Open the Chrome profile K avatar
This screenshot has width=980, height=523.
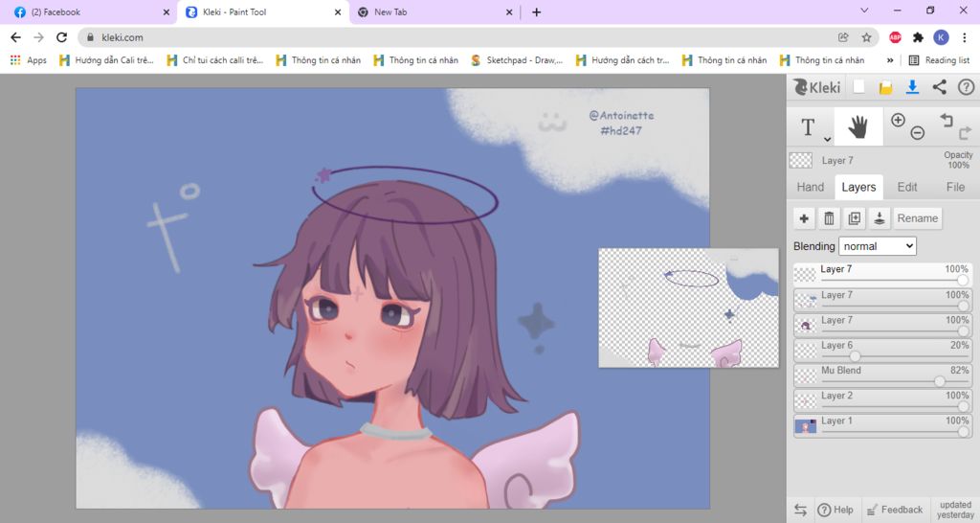942,37
